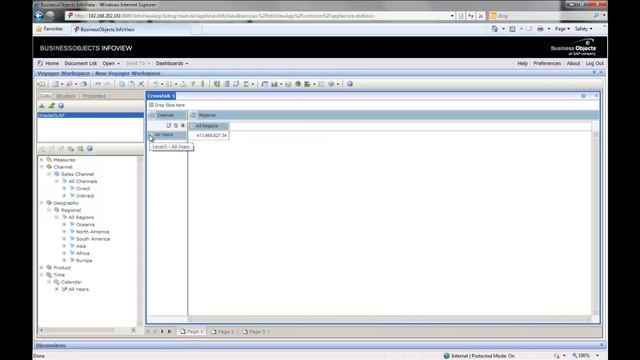Click the IE print toolbar icon
This screenshot has width=640, height=360.
(540, 29)
